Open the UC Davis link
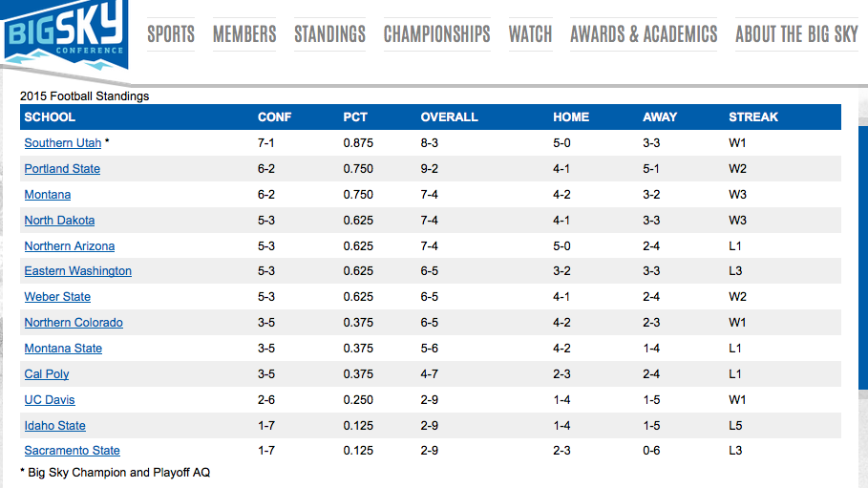This screenshot has width=868, height=488. click(x=50, y=400)
